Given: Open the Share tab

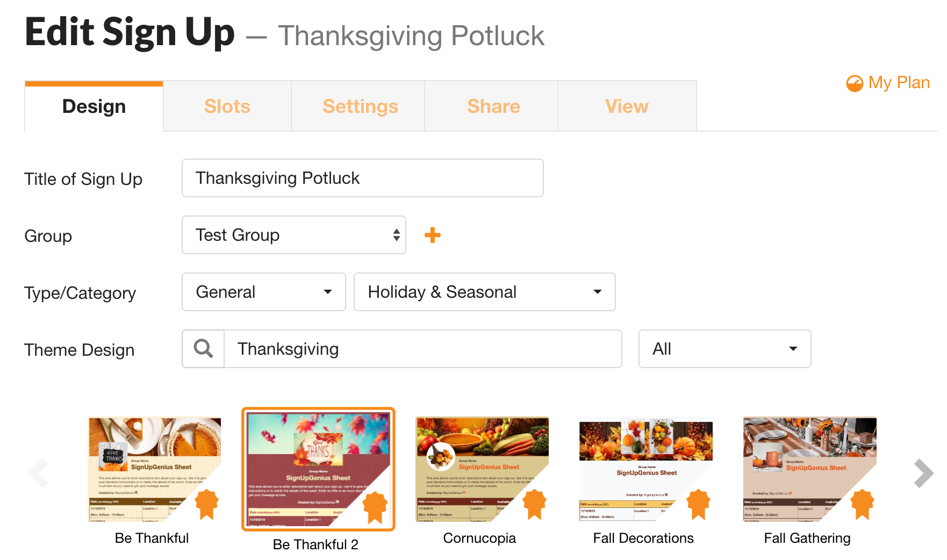Looking at the screenshot, I should click(x=493, y=106).
